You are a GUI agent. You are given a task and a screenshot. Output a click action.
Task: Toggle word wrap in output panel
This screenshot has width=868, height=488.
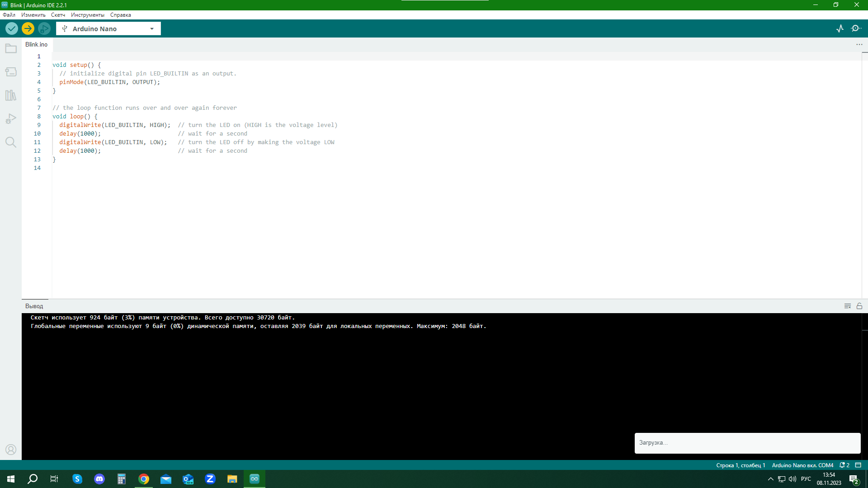coord(848,306)
